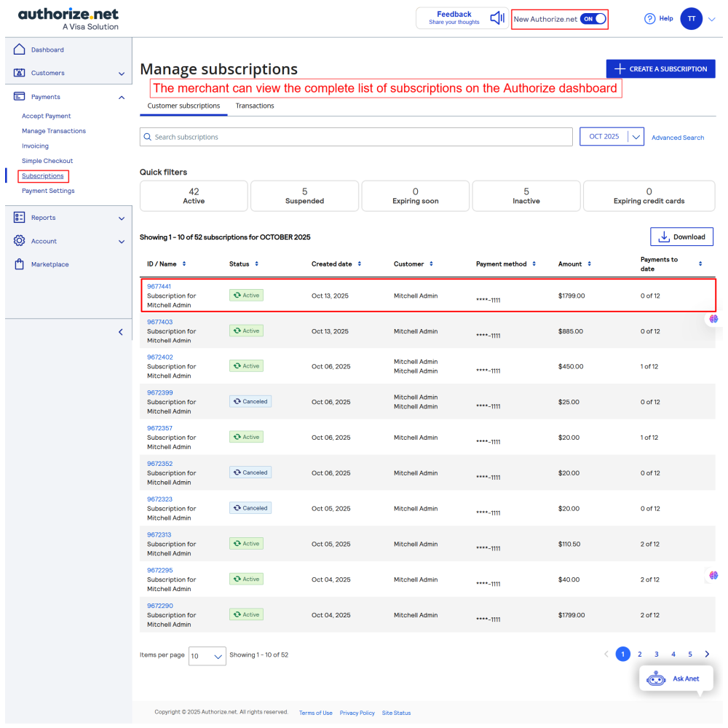The height and width of the screenshot is (728, 728).
Task: Click the Reports icon in sidebar
Action: tap(19, 218)
